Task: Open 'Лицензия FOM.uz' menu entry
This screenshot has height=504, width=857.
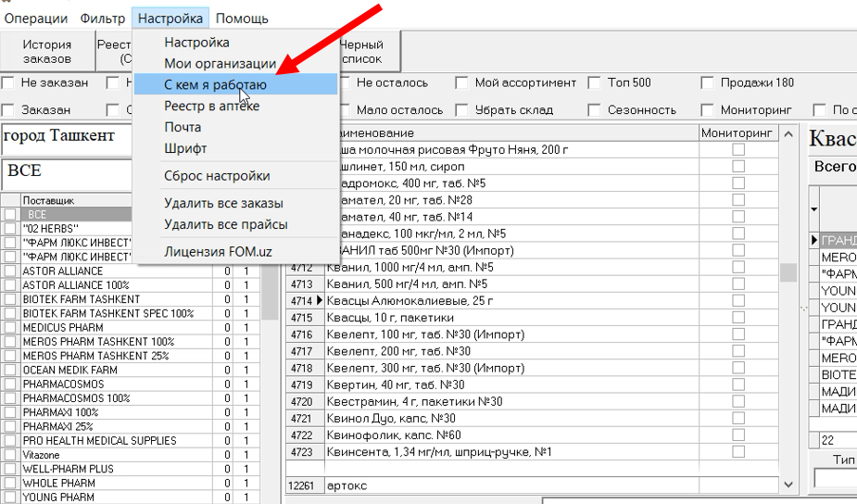Action: (x=235, y=252)
